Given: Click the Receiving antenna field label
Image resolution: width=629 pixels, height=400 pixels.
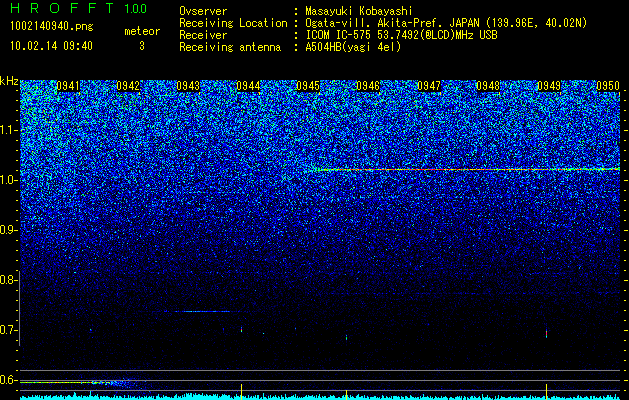Looking at the screenshot, I should click(230, 47).
